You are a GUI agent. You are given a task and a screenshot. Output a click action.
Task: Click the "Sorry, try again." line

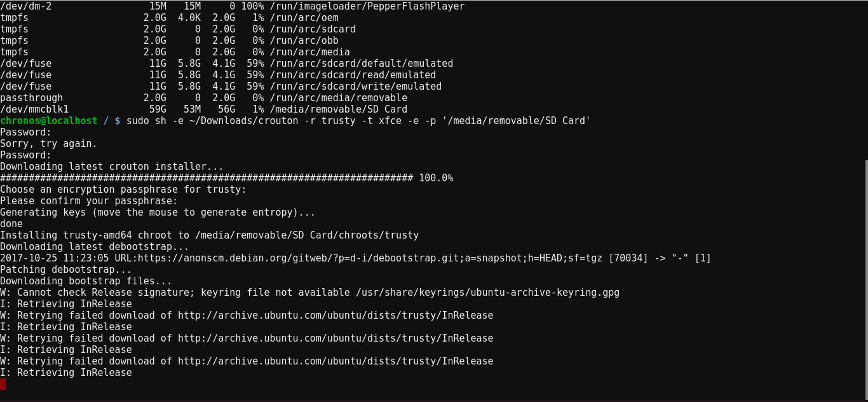click(49, 144)
